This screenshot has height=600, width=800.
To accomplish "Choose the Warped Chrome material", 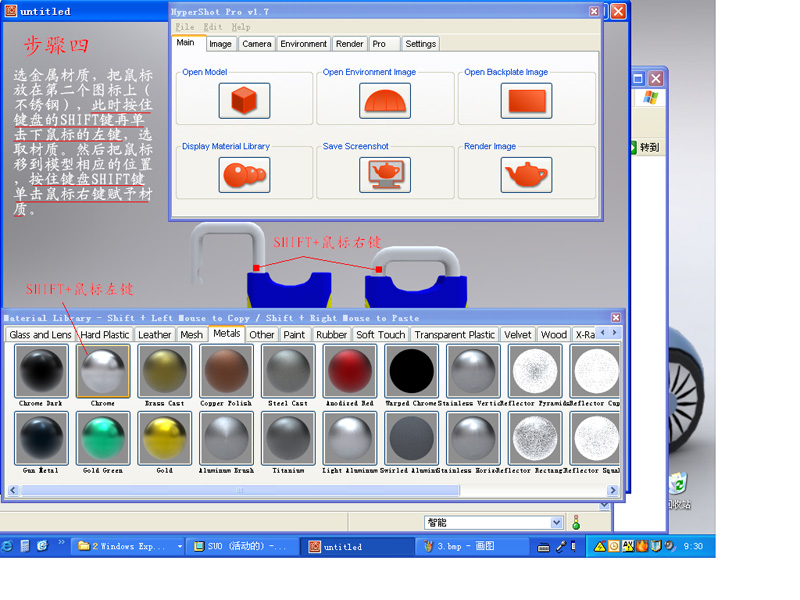I will 412,371.
